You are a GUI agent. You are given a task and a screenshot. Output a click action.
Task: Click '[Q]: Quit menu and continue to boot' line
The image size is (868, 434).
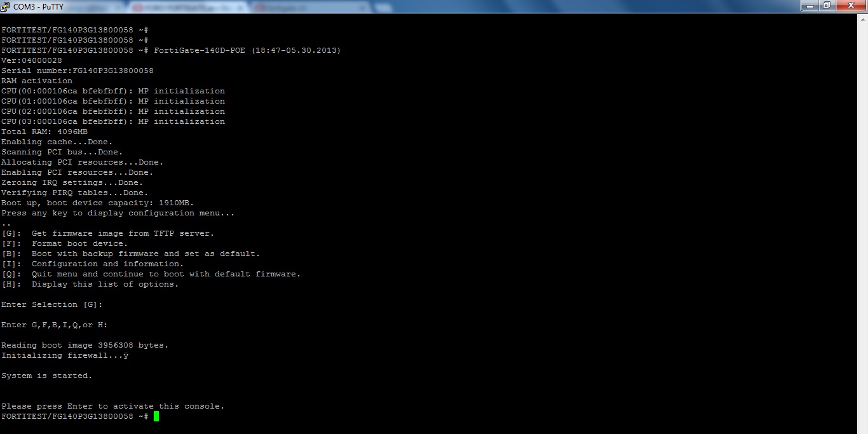(x=151, y=274)
